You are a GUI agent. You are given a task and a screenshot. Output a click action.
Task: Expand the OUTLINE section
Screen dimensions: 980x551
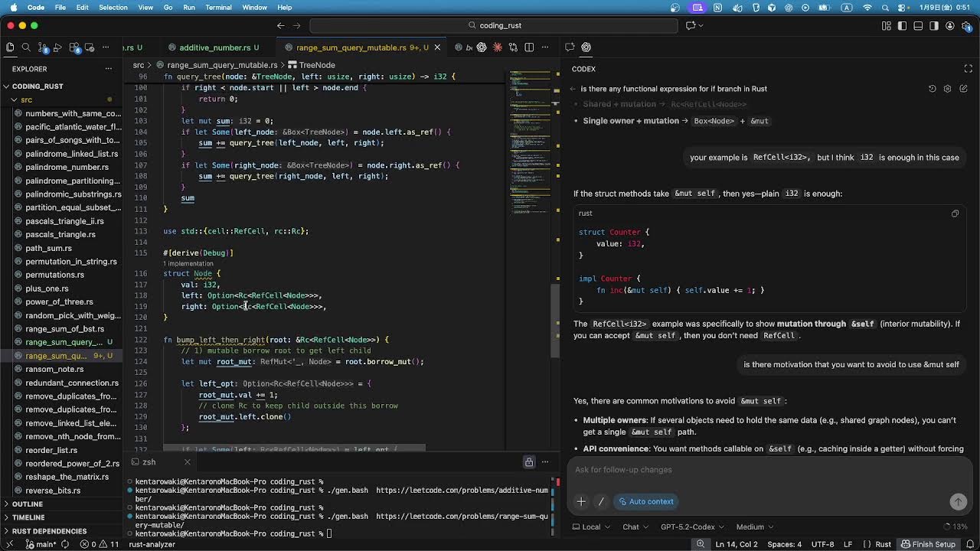[61, 504]
